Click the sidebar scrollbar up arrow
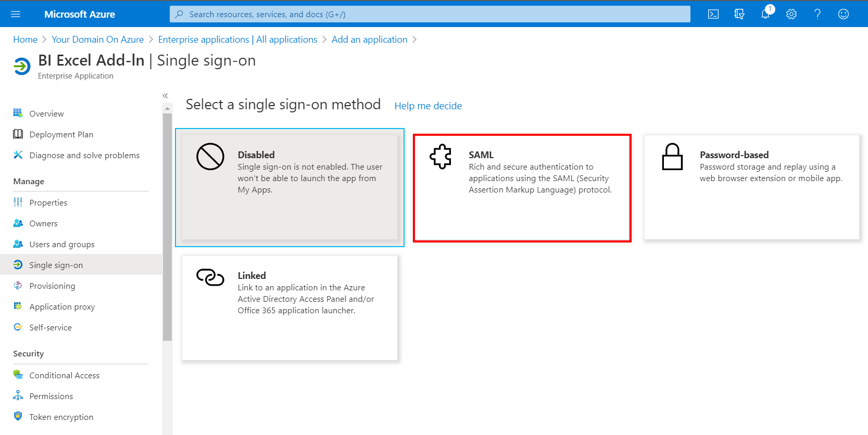Screen dimensions: 868x435 coord(167,108)
